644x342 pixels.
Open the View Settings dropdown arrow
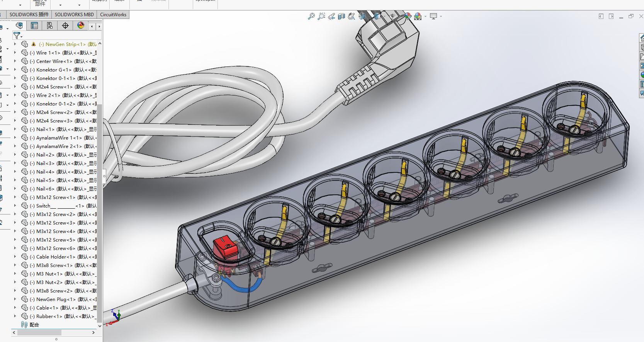point(441,17)
